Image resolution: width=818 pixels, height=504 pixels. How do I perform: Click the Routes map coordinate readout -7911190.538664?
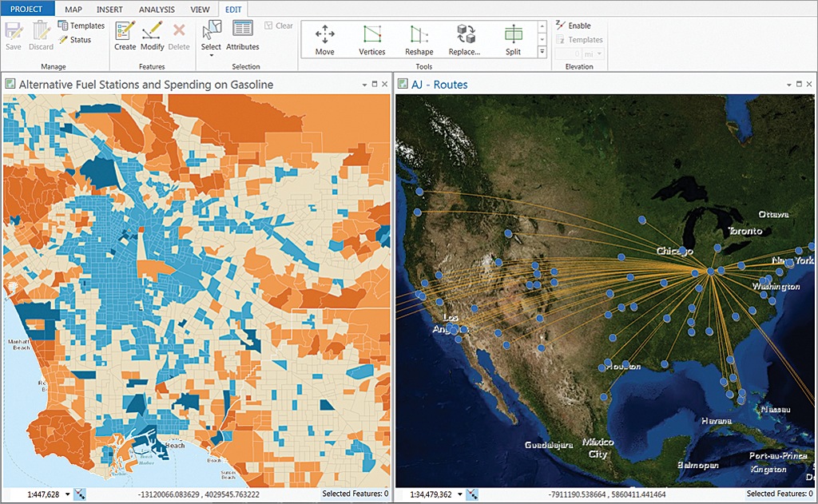pos(607,494)
